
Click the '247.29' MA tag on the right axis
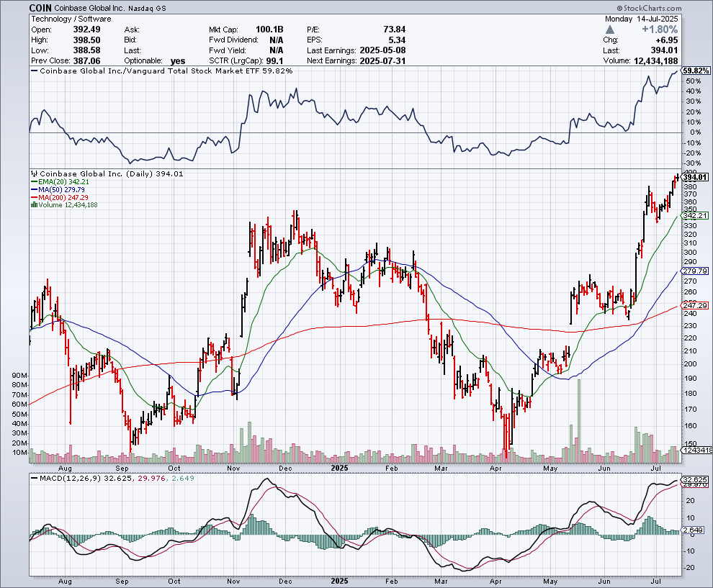pyautogui.click(x=695, y=305)
